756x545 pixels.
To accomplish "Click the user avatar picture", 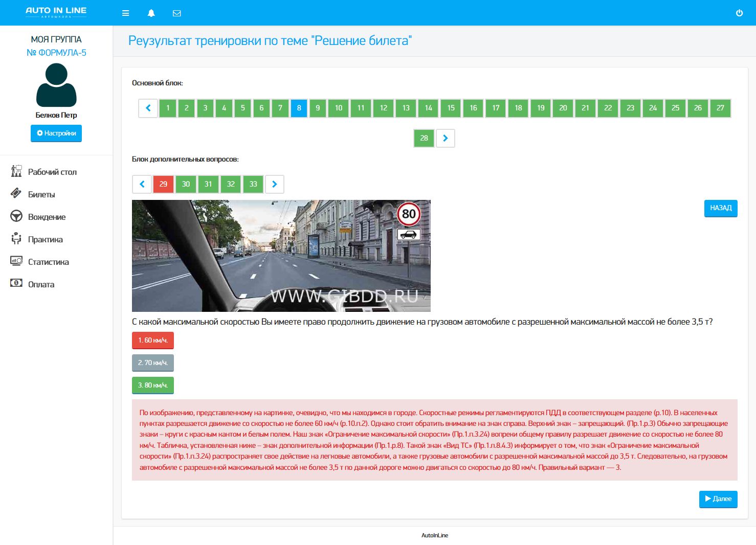I will click(56, 85).
